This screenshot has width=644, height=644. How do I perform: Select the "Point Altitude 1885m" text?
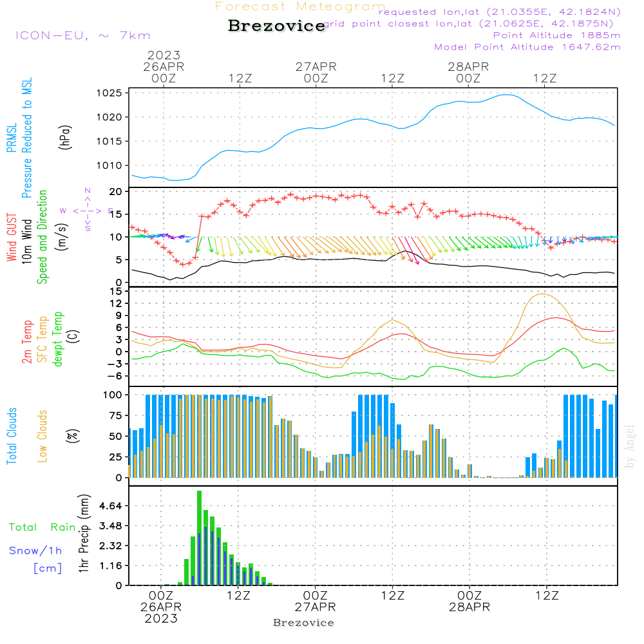556,35
